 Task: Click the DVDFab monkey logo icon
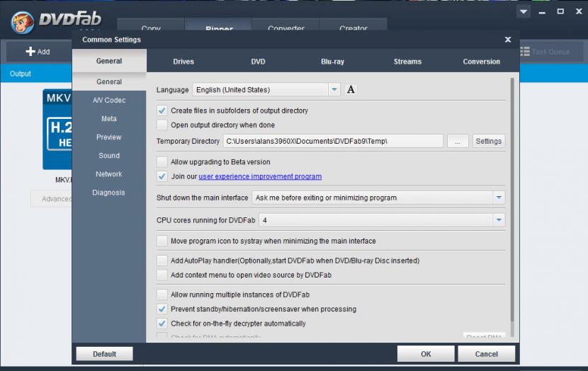pos(23,22)
